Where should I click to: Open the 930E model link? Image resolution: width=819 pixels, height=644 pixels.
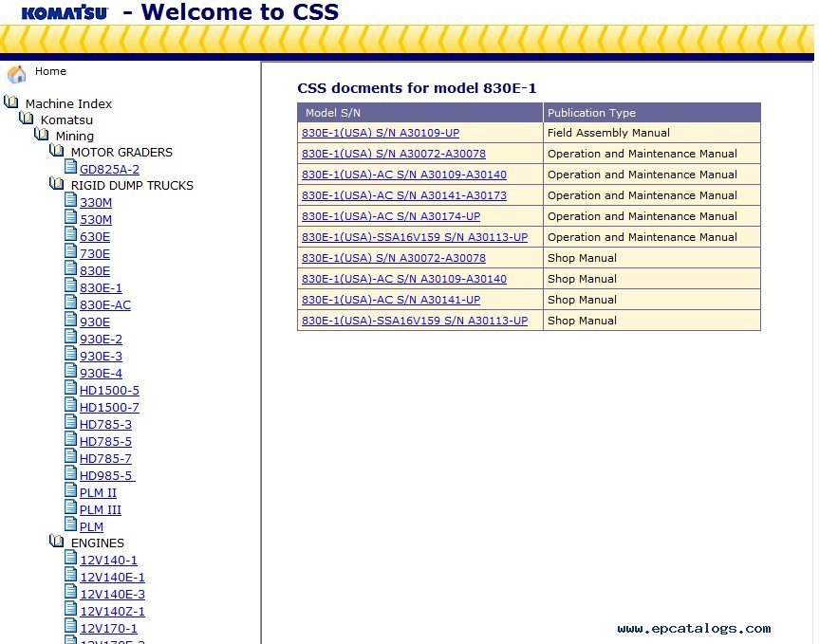click(x=95, y=322)
